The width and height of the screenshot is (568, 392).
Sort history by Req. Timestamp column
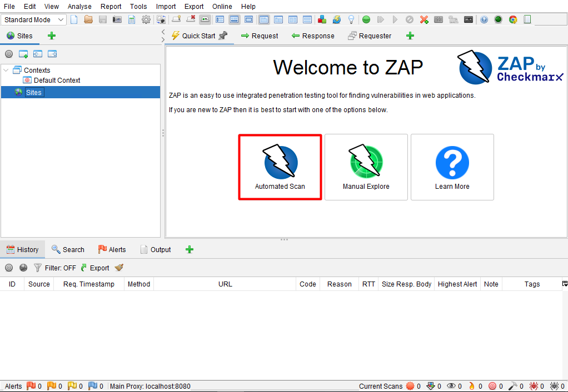89,284
